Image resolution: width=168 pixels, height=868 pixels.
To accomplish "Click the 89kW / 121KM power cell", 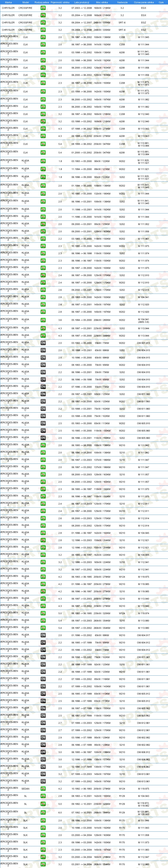I will click(x=102, y=169).
